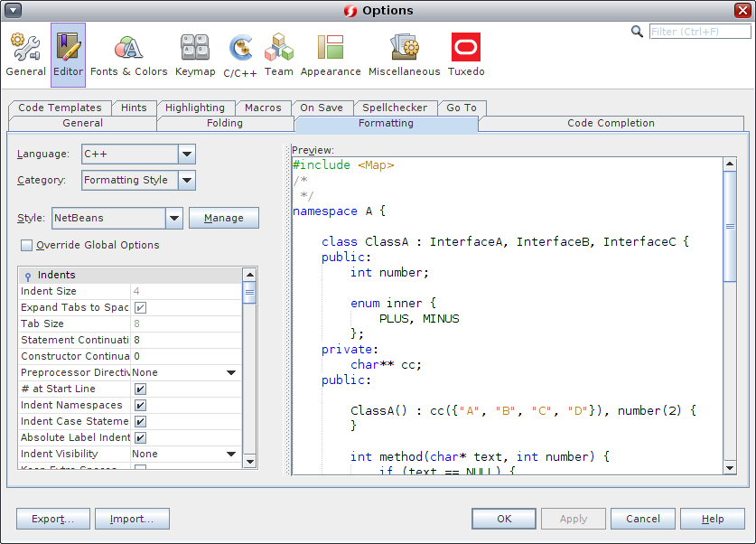Open Indent Visibility dropdown
The height and width of the screenshot is (544, 756).
(231, 454)
